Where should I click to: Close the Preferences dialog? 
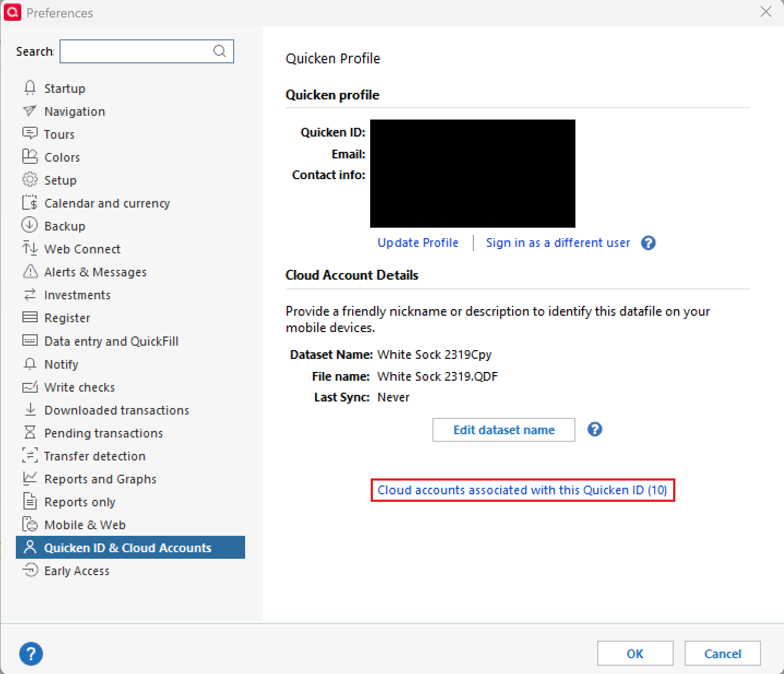click(x=766, y=12)
